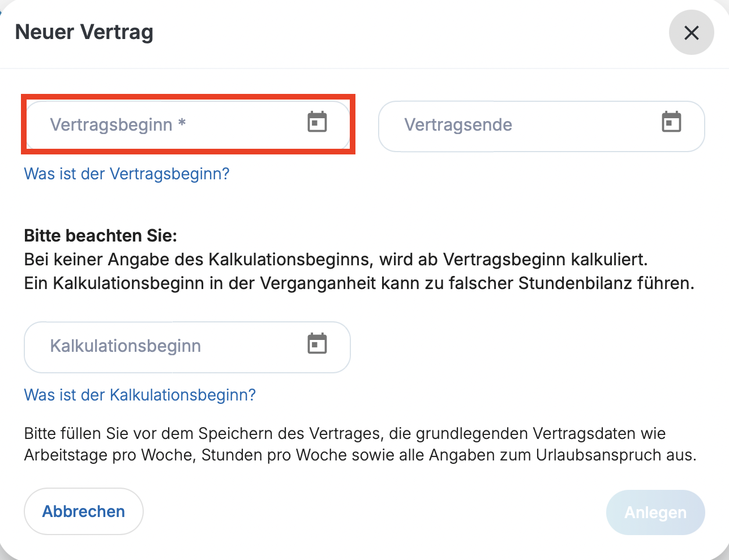The image size is (729, 560).
Task: Focus the Vertragsbeginn date field
Action: pos(164,124)
